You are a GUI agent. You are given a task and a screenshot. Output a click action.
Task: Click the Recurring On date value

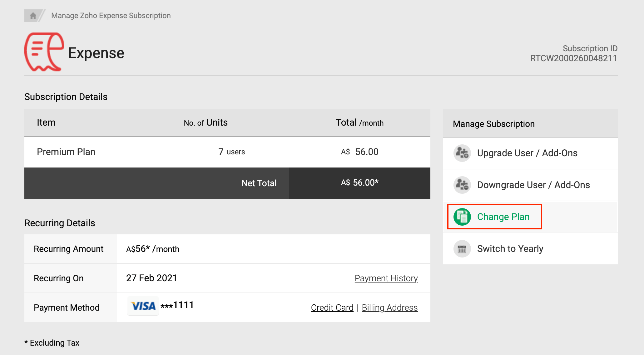(151, 278)
